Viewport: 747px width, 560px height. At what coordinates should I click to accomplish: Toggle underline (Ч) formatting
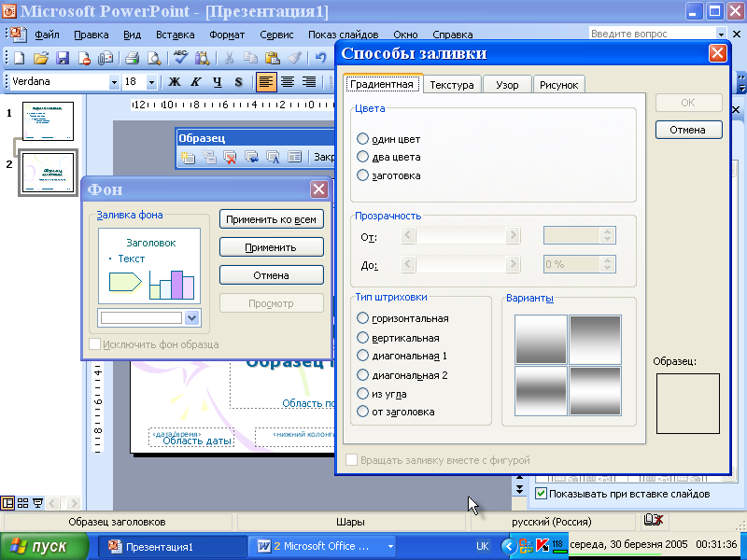point(218,82)
